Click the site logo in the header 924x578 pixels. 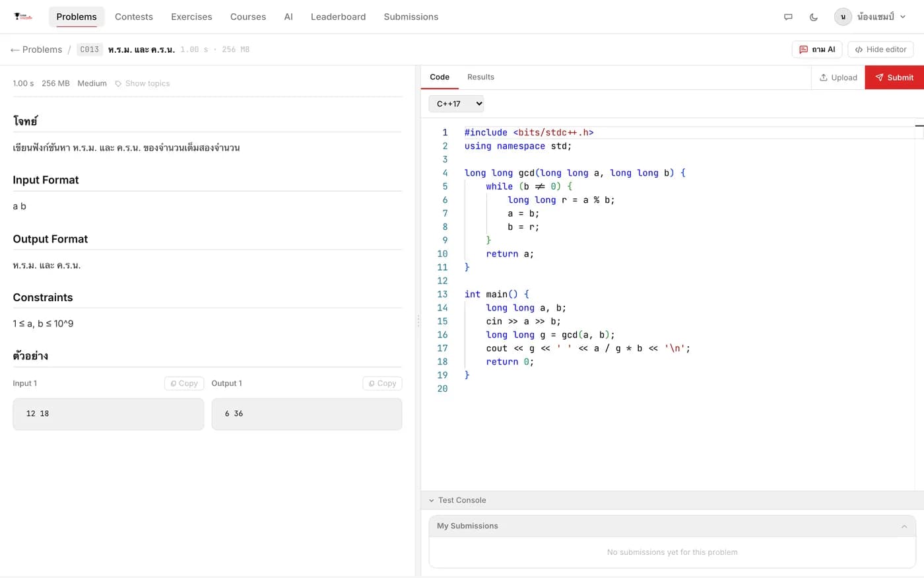pos(23,17)
